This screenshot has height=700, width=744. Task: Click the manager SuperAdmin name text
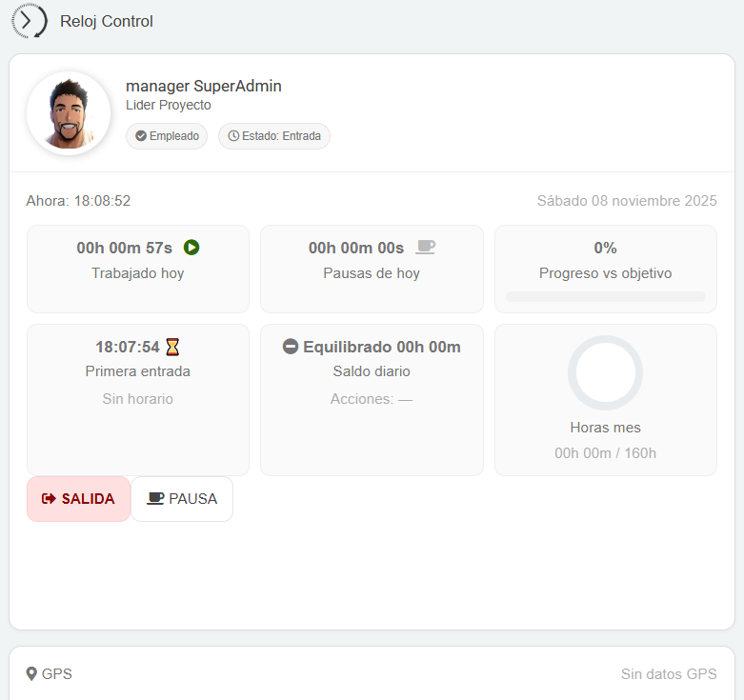(x=204, y=86)
